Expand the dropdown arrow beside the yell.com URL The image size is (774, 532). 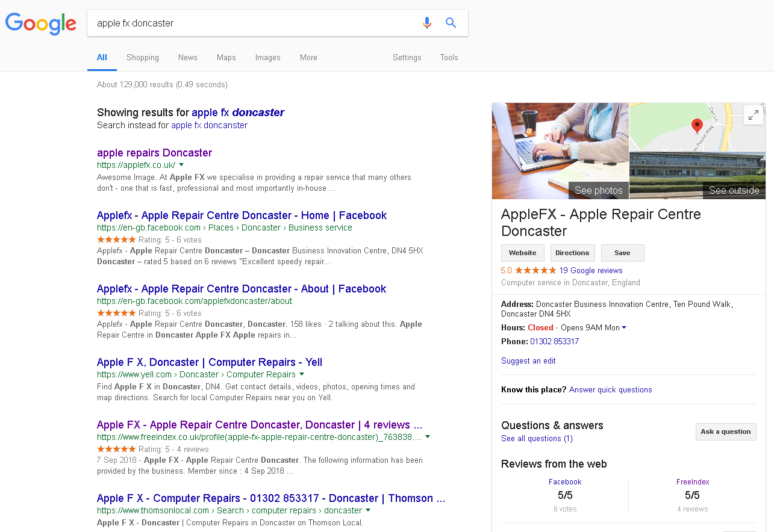tap(301, 374)
